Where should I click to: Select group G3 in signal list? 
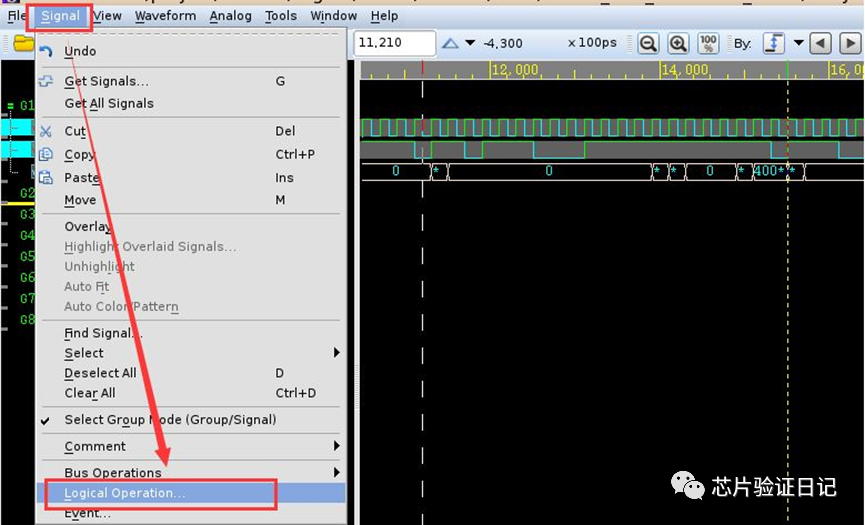coord(26,214)
